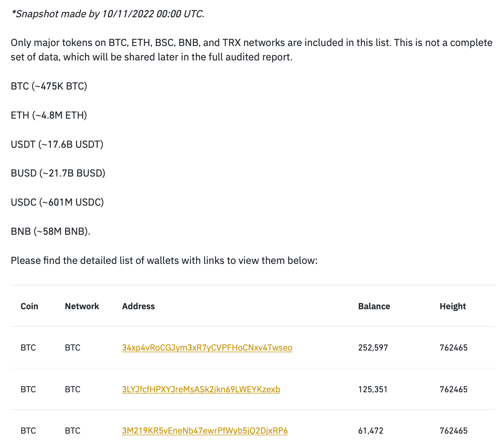The width and height of the screenshot is (501, 448).
Task: Open the 3LYJfcfHPXYJreMsASk2jkn69LWEYKzexb wallet link
Action: pos(201,389)
